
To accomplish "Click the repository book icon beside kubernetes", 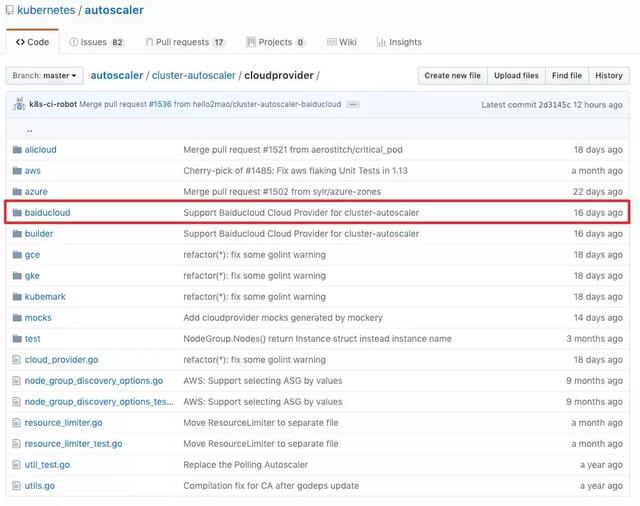I will [x=9, y=10].
